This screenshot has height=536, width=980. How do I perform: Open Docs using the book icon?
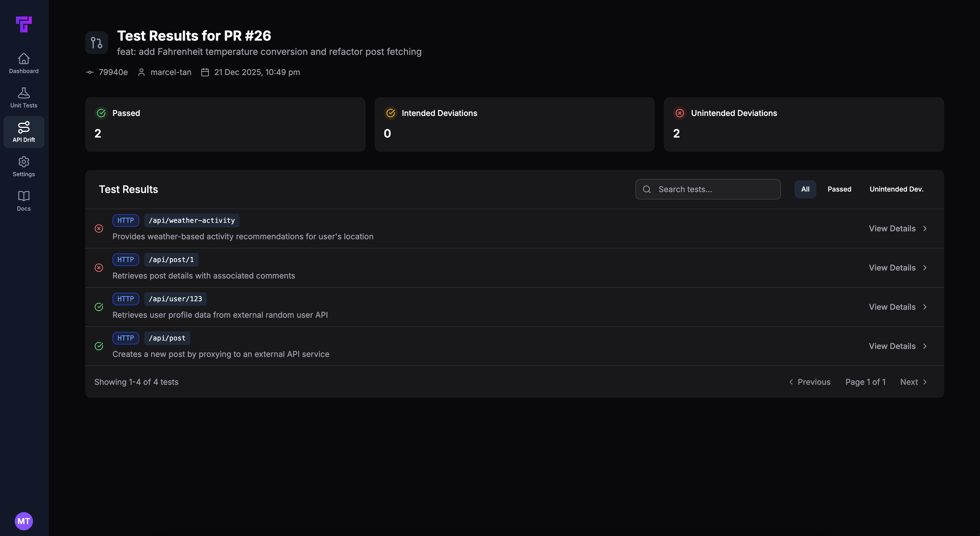[24, 201]
